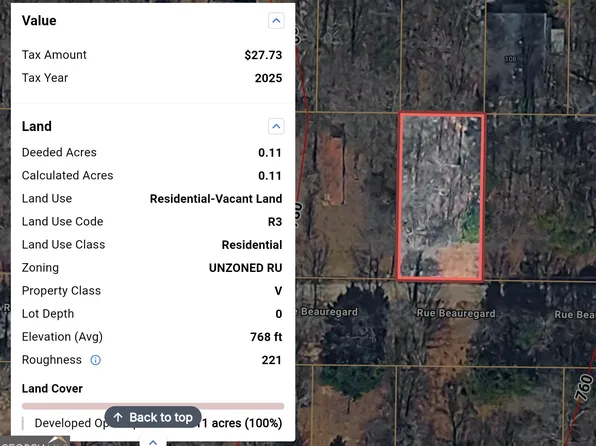This screenshot has width=596, height=446.
Task: Click the Roughness value 221
Action: pyautogui.click(x=271, y=360)
